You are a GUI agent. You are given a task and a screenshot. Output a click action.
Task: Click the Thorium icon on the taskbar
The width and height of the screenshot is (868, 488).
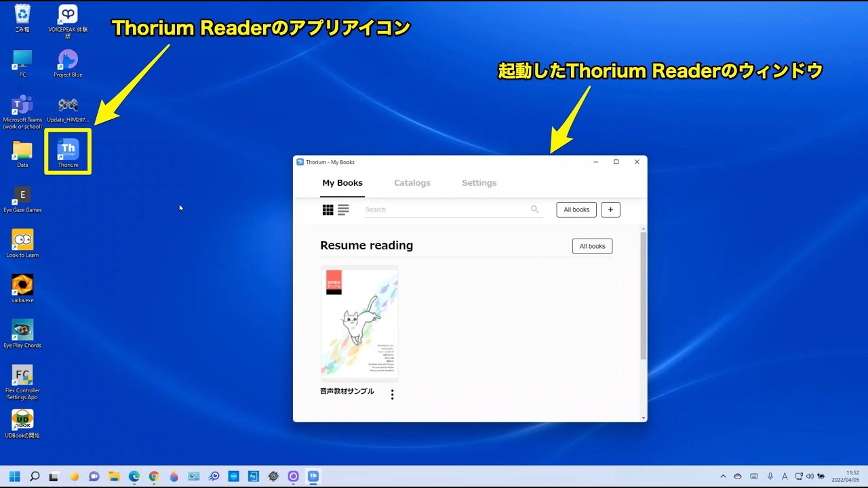(x=313, y=476)
